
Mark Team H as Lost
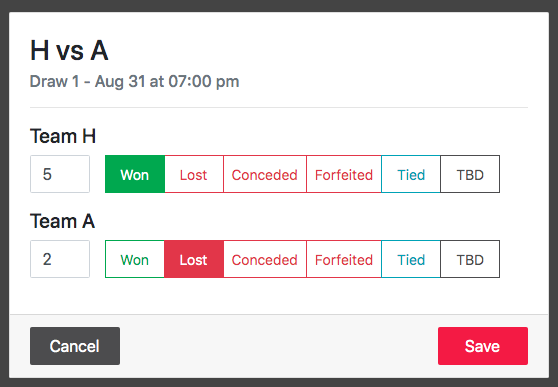[x=194, y=174]
